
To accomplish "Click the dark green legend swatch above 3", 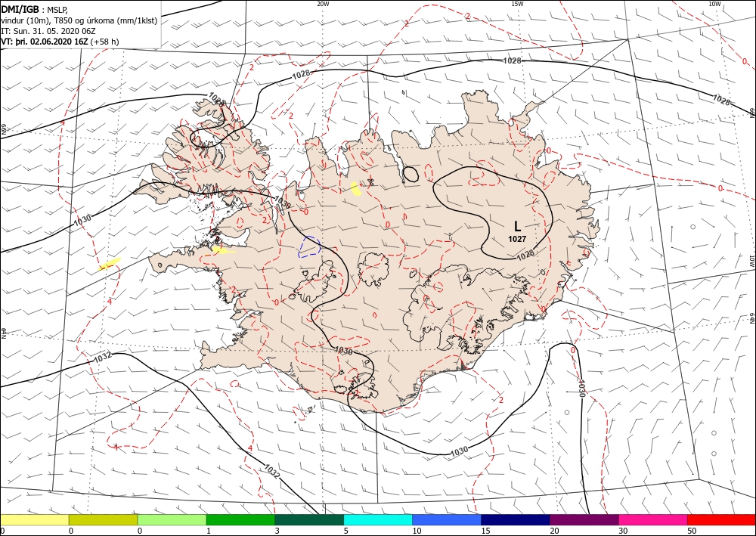I will tap(309, 519).
